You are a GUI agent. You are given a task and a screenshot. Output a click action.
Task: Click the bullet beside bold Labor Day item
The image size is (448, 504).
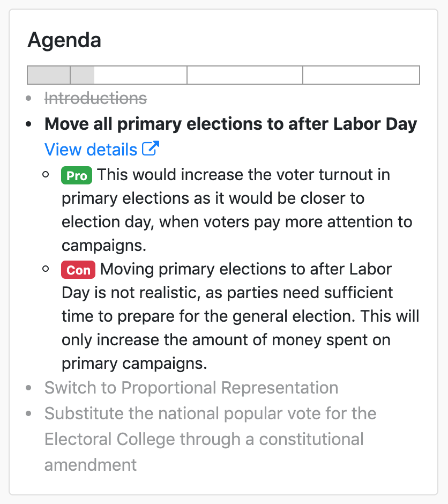pos(29,124)
